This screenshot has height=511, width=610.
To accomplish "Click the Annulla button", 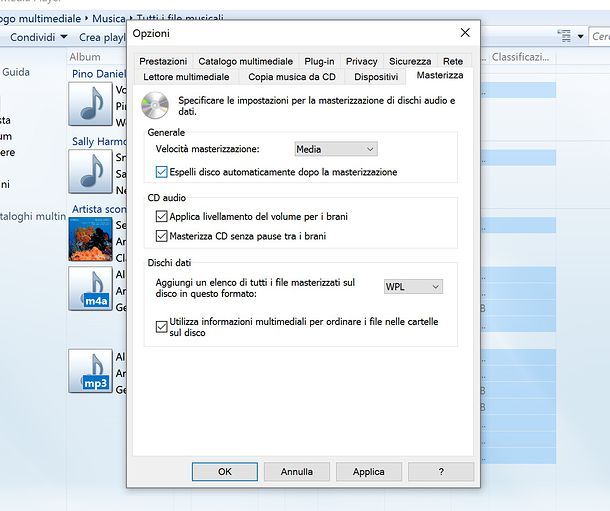I will click(x=297, y=472).
